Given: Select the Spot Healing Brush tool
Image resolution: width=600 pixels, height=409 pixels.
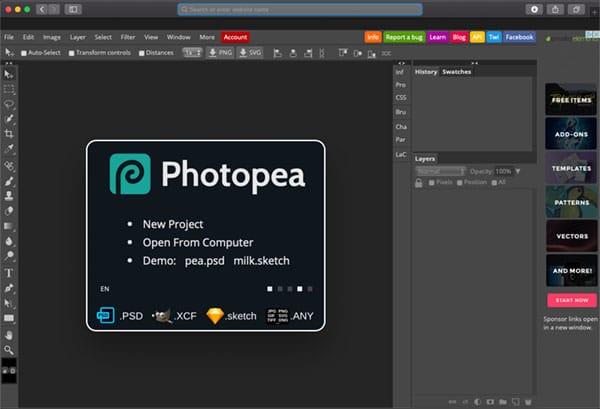Looking at the screenshot, I should pos(8,165).
